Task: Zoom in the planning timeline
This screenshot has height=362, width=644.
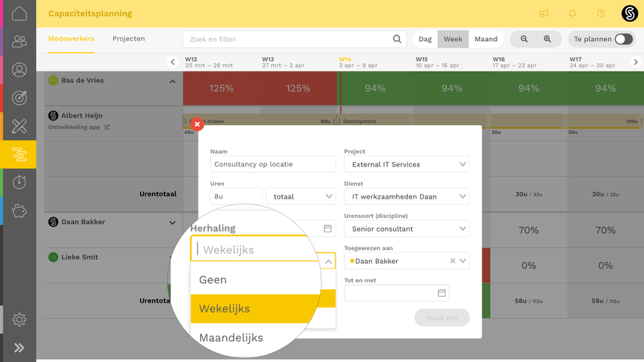Action: pos(547,39)
